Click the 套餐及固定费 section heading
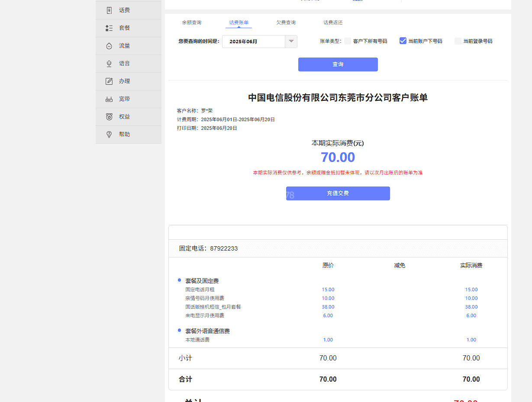 (202, 281)
